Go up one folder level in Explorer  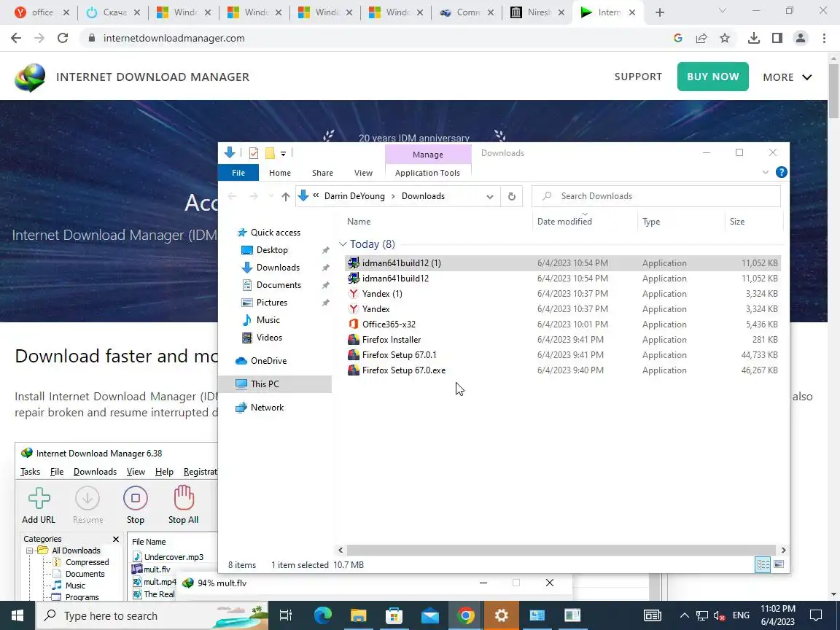click(286, 197)
